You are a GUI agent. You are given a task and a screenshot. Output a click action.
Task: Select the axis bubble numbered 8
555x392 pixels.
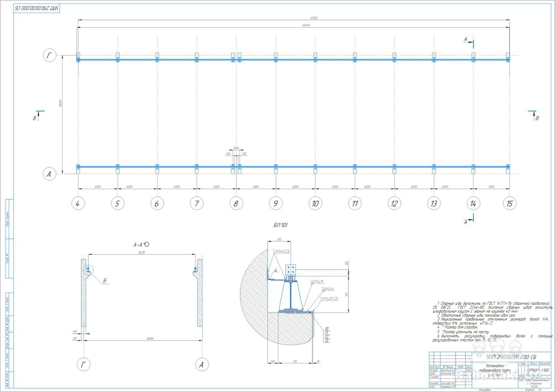click(x=236, y=203)
